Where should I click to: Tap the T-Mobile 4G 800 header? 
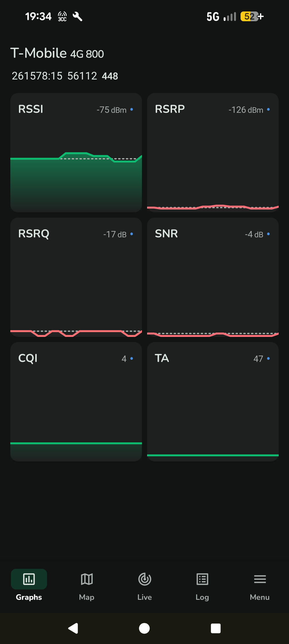(x=57, y=53)
